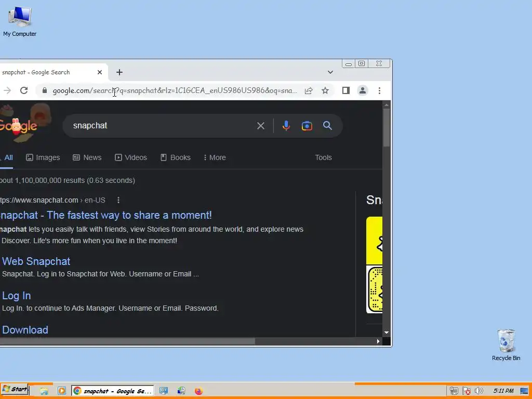
Task: Expand the More search filters
Action: point(215,157)
